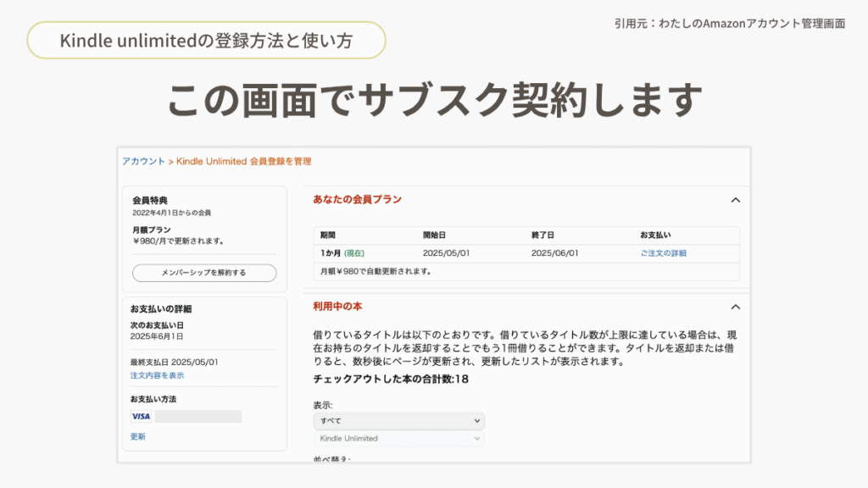
Task: Collapse the あなたの会員プラン section chevron
Action: [x=735, y=200]
